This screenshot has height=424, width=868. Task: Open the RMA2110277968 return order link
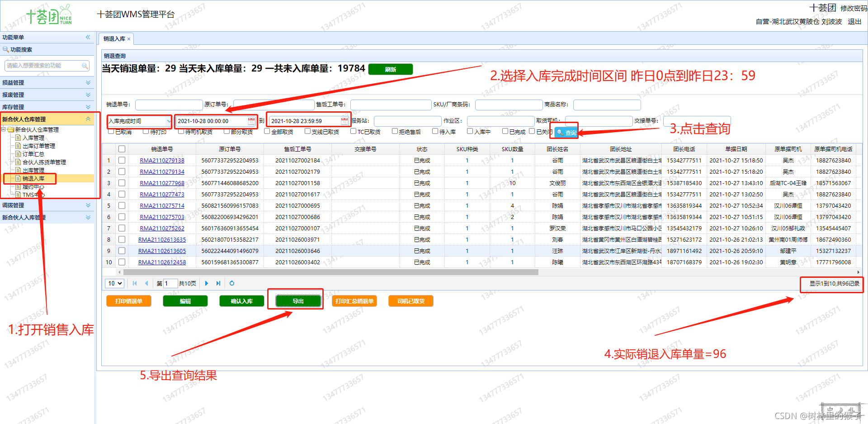tap(162, 183)
